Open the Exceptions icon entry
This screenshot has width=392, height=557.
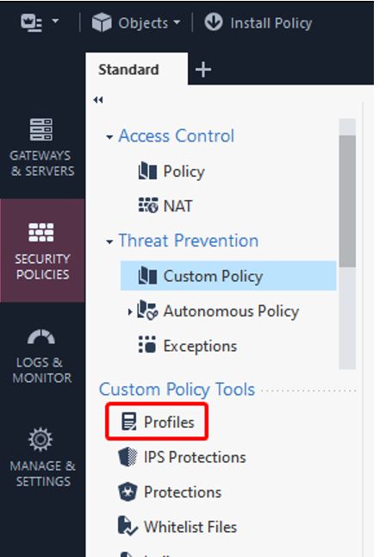[x=147, y=345]
